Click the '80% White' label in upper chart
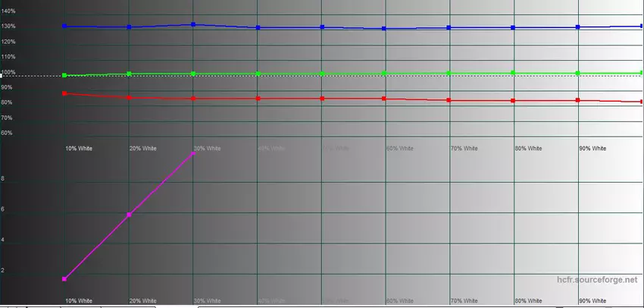 pyautogui.click(x=528, y=148)
